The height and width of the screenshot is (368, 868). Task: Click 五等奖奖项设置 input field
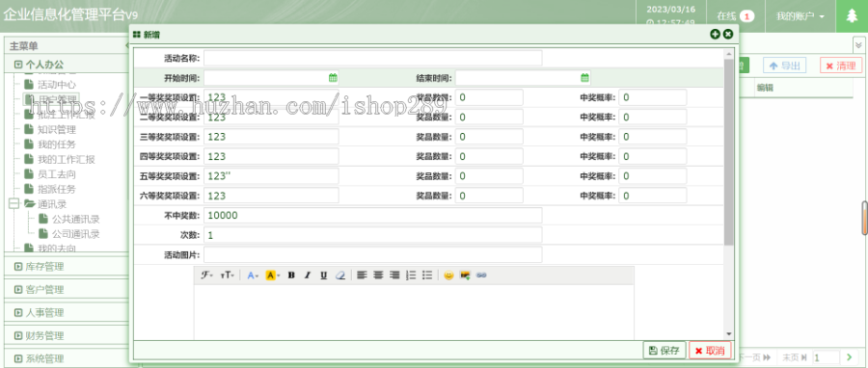(271, 176)
